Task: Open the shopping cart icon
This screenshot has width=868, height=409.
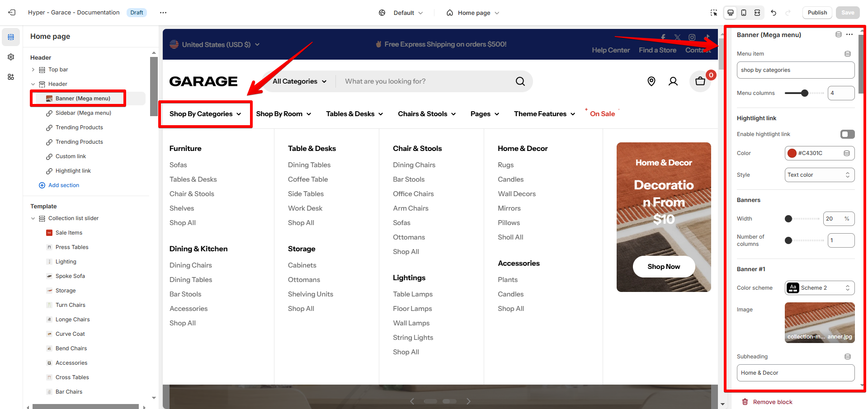Action: 700,81
